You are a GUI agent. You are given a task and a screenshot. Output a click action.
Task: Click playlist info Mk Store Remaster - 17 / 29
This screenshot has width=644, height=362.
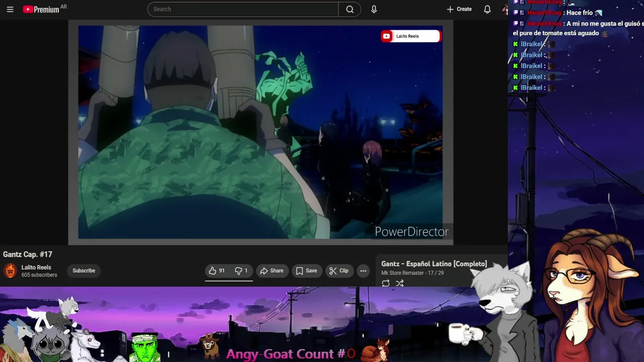point(413,273)
